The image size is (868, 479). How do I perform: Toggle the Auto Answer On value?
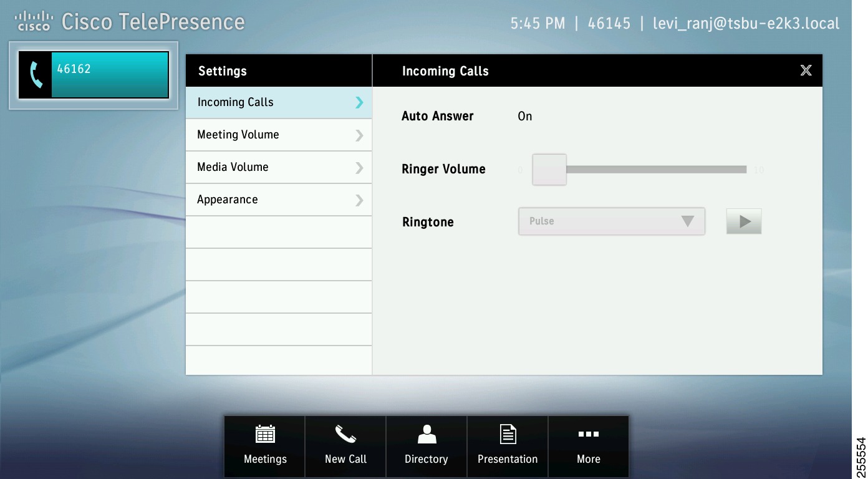coord(525,117)
